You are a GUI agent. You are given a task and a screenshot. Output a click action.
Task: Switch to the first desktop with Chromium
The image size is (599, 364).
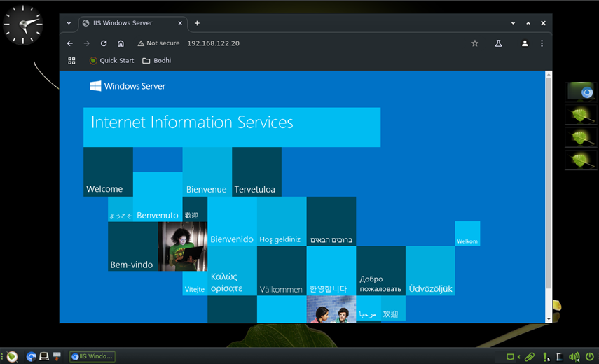point(581,92)
